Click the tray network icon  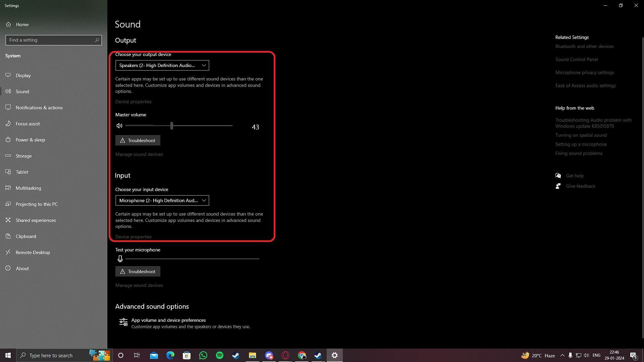coord(579,355)
